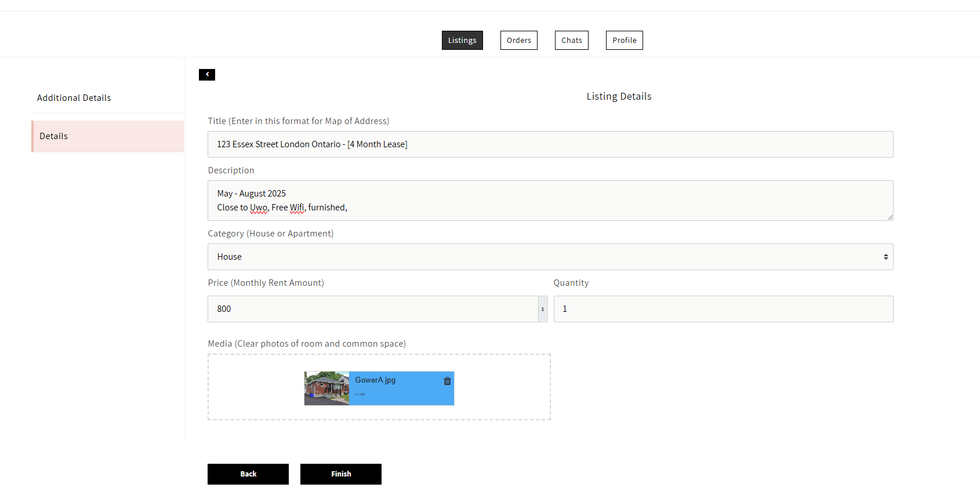The width and height of the screenshot is (980, 491).
Task: Focus the listing Title input field
Action: click(550, 144)
